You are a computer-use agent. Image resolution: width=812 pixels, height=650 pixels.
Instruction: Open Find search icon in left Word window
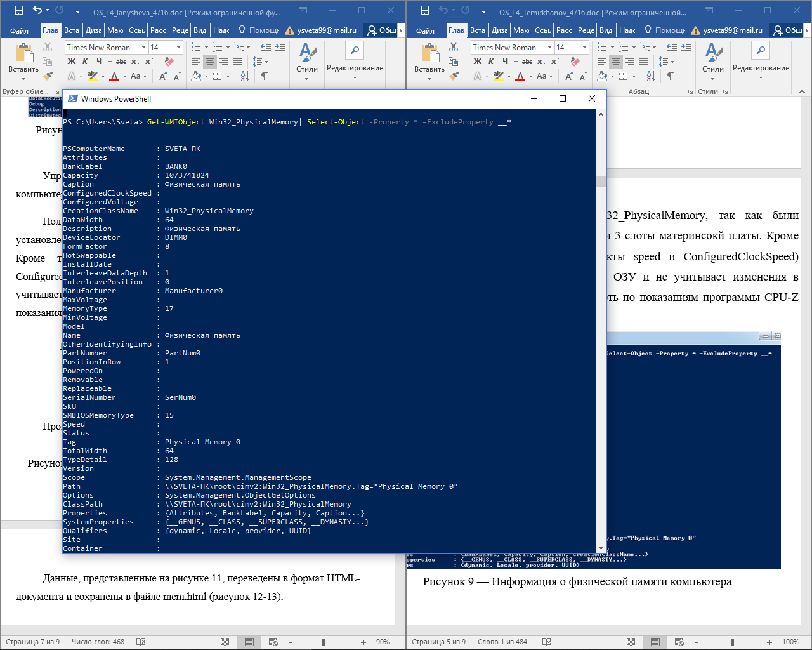[355, 50]
